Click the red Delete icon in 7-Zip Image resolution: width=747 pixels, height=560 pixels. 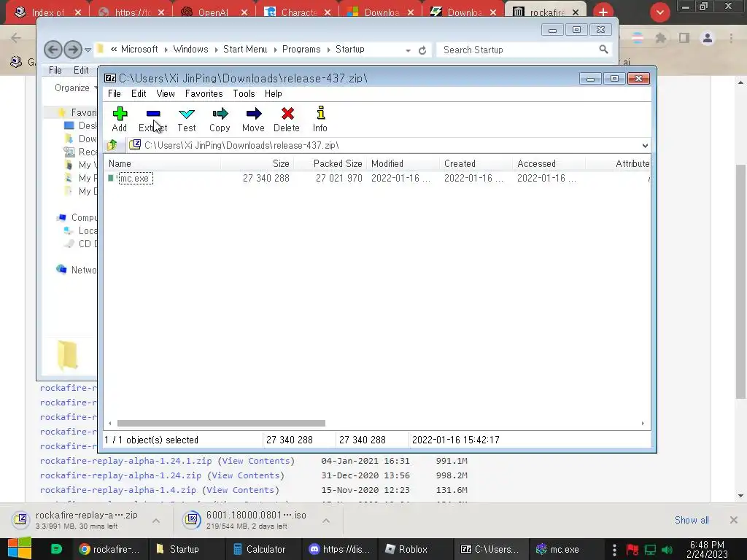click(x=287, y=119)
